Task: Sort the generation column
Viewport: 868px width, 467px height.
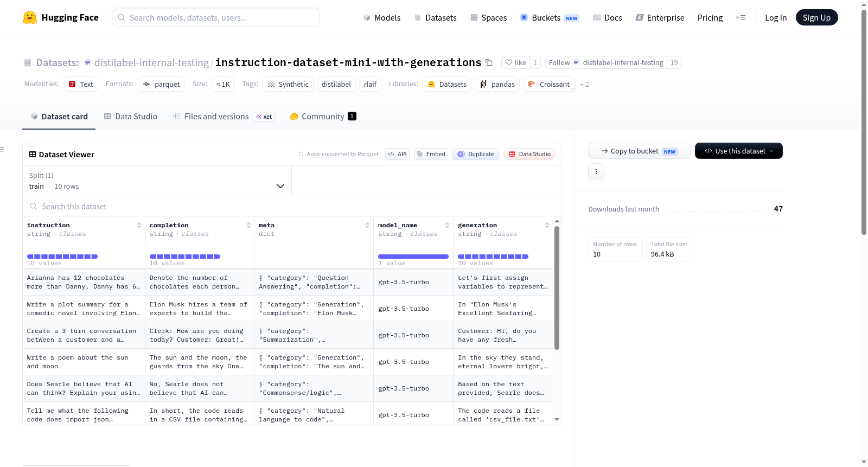Action: coord(547,225)
